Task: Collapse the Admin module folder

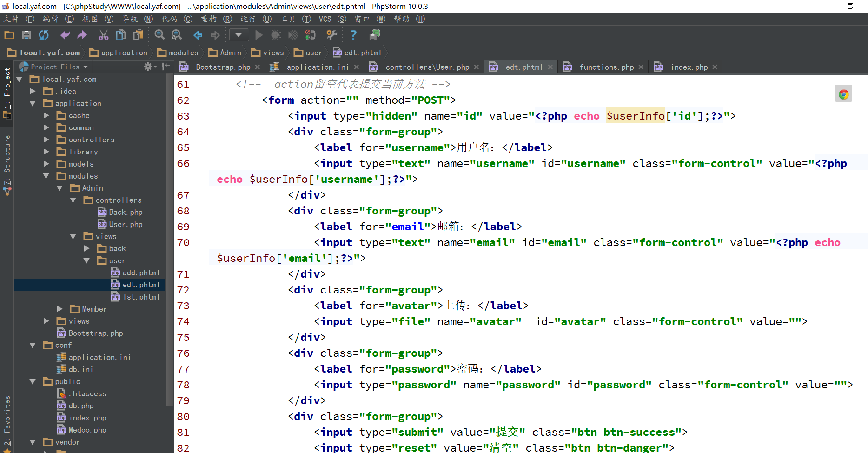Action: point(60,188)
